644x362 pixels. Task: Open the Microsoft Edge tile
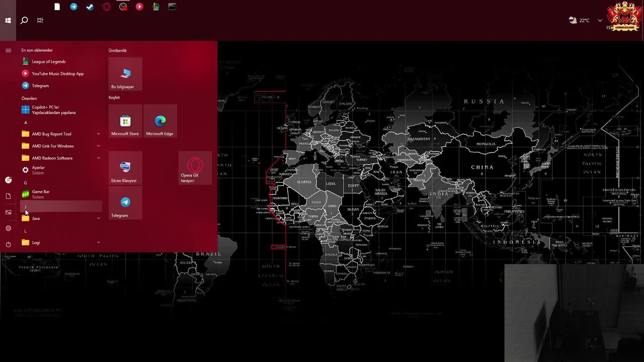click(x=160, y=121)
